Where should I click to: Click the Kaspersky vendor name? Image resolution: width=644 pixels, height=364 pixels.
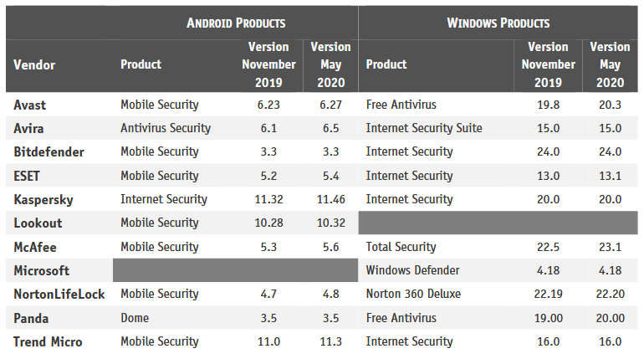click(x=43, y=200)
